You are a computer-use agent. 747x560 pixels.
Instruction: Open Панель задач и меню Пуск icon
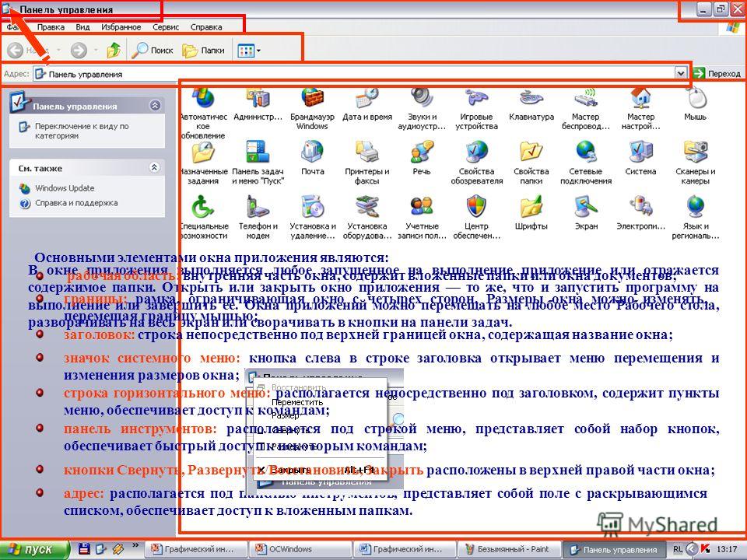coord(258,152)
